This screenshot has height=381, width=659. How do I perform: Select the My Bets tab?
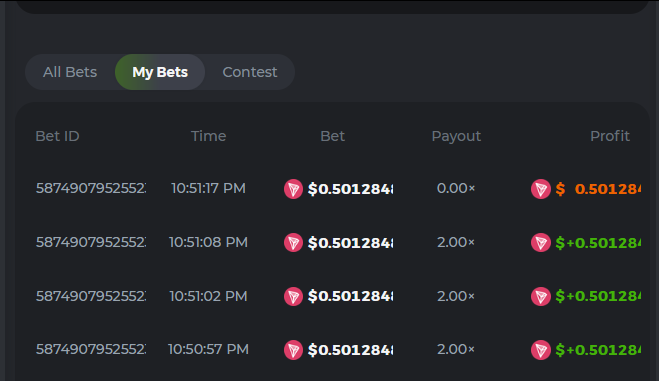[160, 72]
